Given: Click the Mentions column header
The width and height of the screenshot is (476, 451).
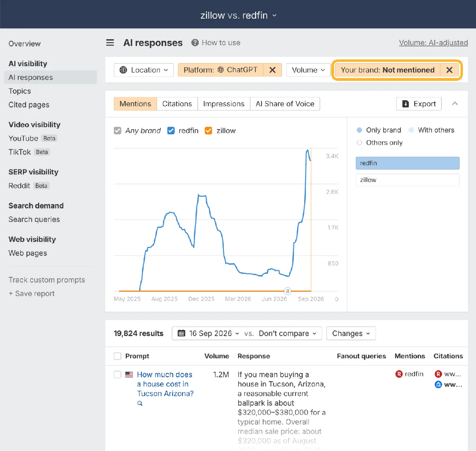Looking at the screenshot, I should pyautogui.click(x=410, y=356).
